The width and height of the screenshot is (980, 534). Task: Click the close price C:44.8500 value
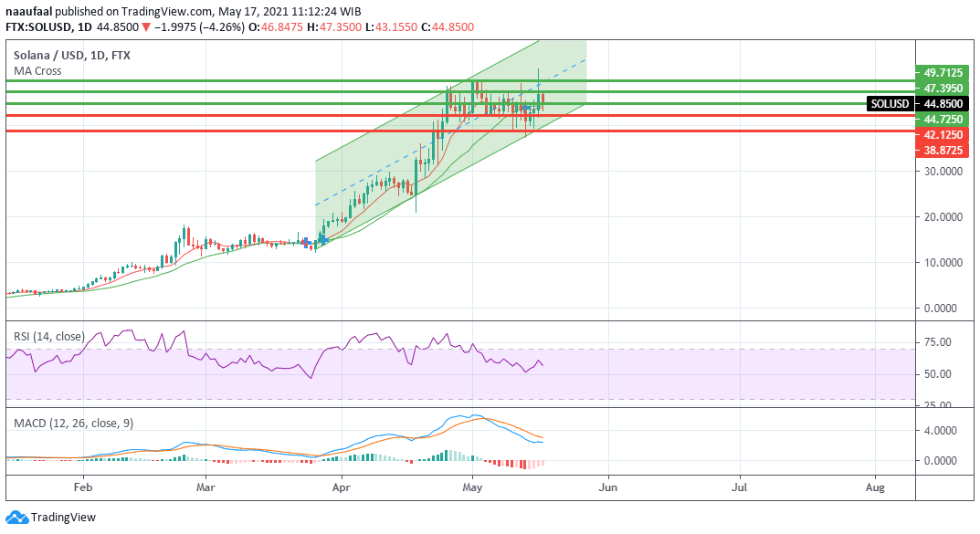[447, 26]
